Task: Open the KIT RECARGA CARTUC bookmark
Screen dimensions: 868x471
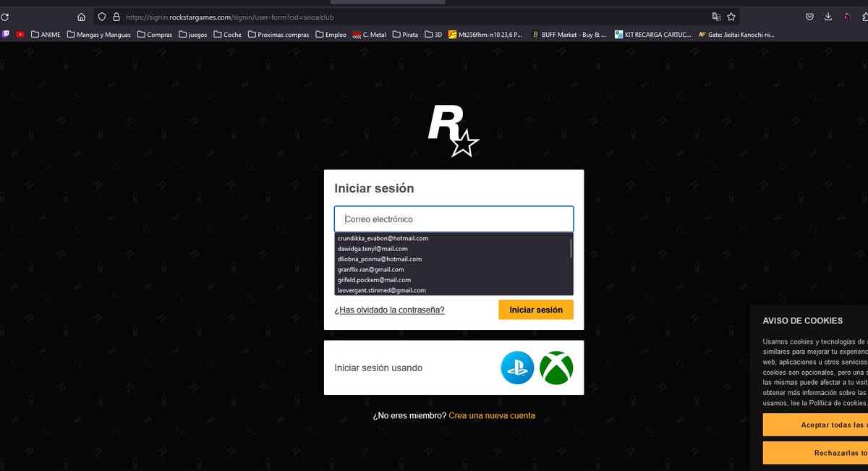Action: coord(652,34)
